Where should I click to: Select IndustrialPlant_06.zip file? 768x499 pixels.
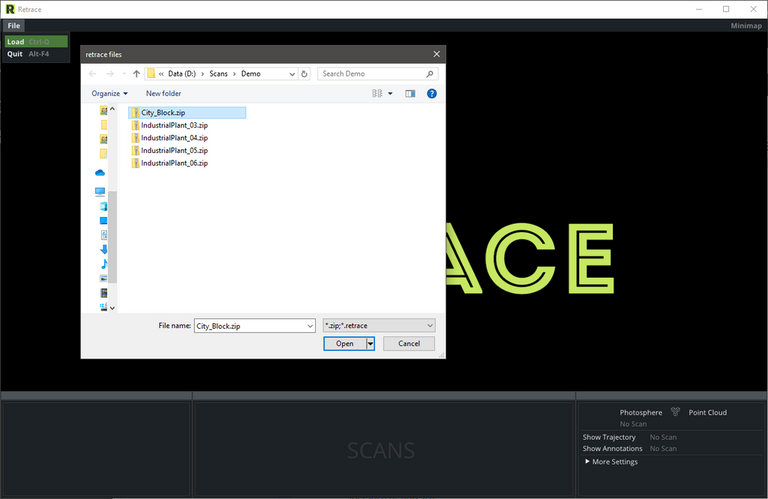pyautogui.click(x=169, y=163)
